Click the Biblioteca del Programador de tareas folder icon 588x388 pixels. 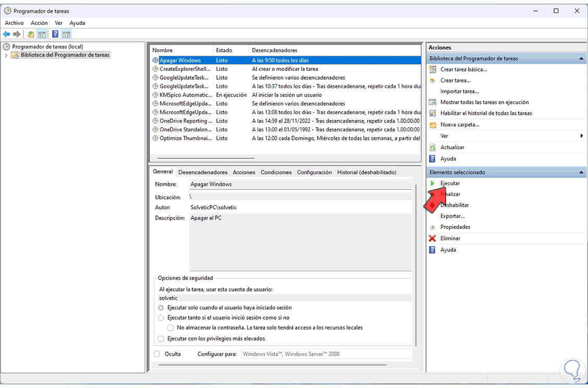(x=15, y=55)
